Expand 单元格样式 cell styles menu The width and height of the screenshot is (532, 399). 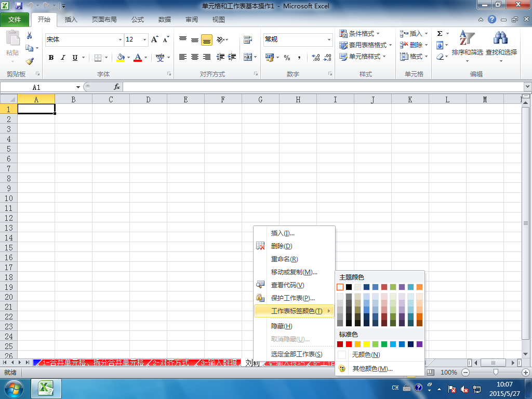tap(363, 56)
